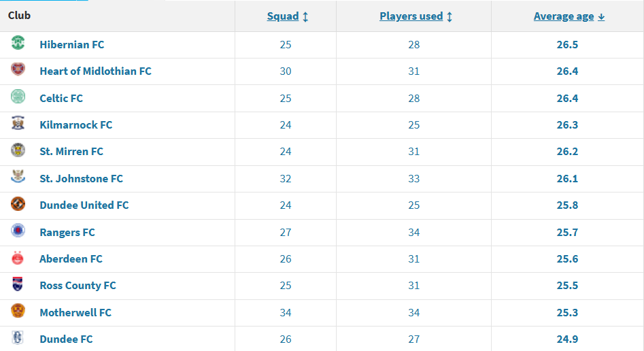Viewport: 644px width, 351px height.
Task: Open Hibernian FC squad size 25
Action: (x=286, y=44)
